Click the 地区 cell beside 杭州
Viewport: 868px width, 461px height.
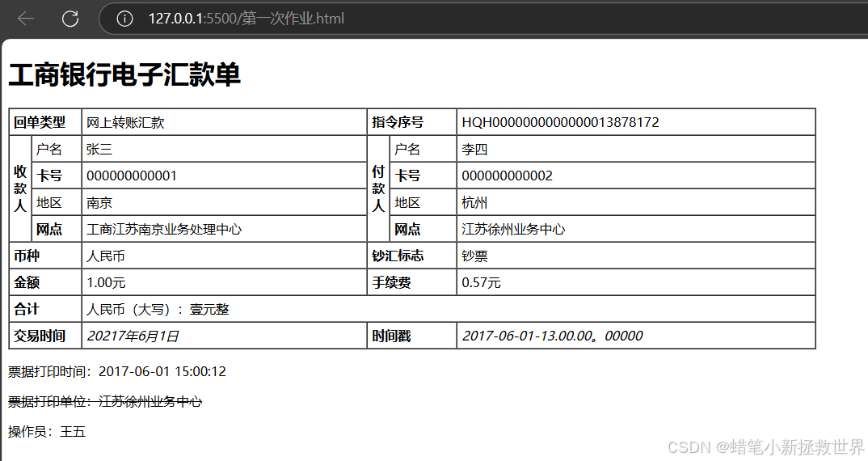423,202
